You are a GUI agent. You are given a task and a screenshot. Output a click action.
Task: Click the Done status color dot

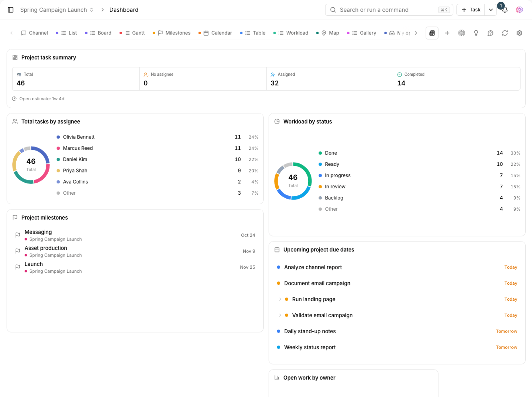pyautogui.click(x=320, y=153)
